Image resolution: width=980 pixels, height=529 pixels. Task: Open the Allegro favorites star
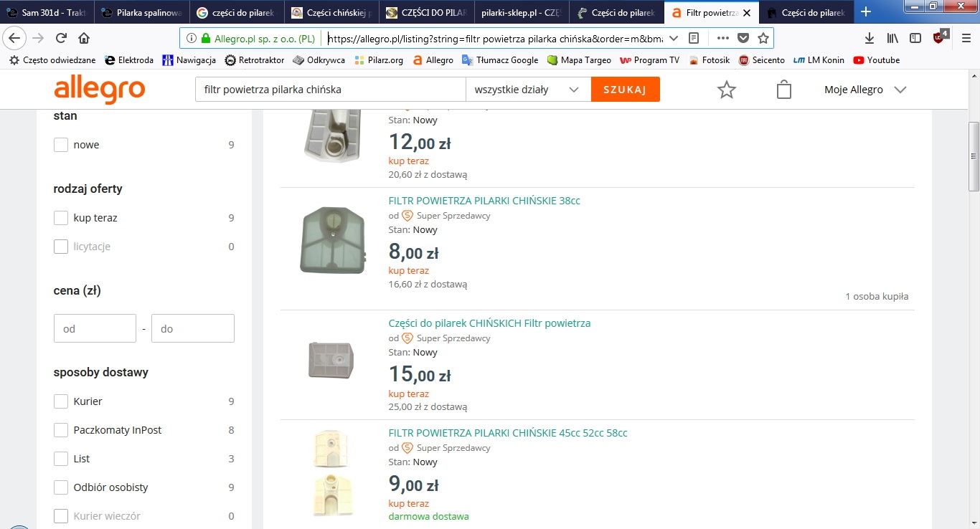click(x=727, y=90)
